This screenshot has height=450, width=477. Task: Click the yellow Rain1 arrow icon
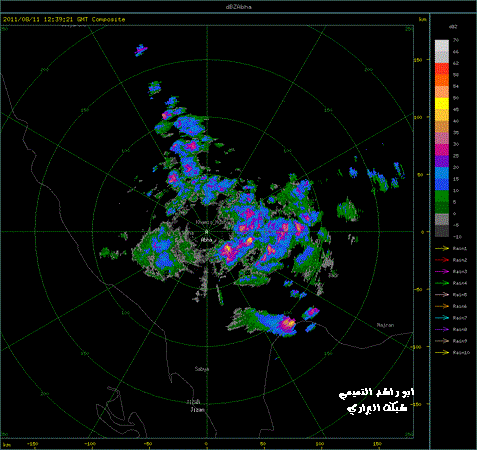442,248
